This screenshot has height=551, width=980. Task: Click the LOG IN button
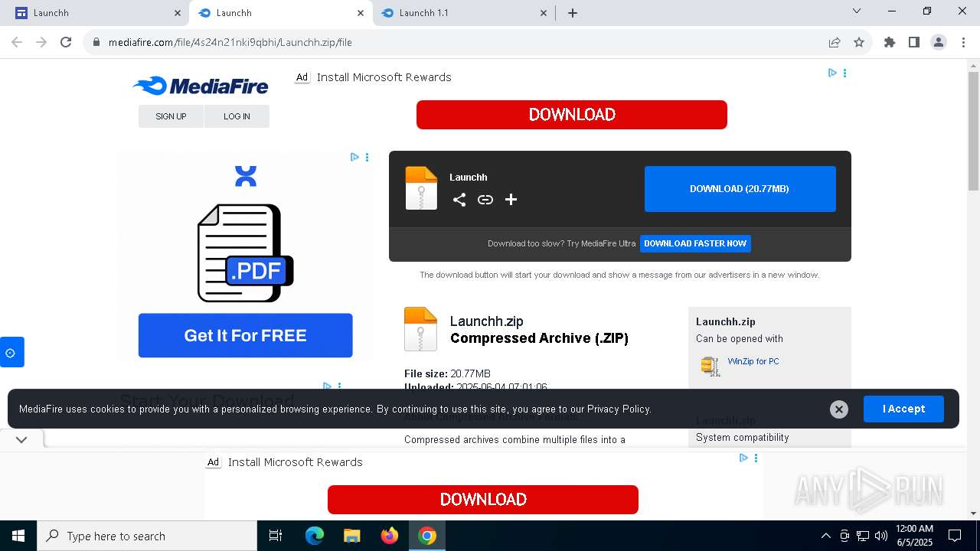click(237, 116)
